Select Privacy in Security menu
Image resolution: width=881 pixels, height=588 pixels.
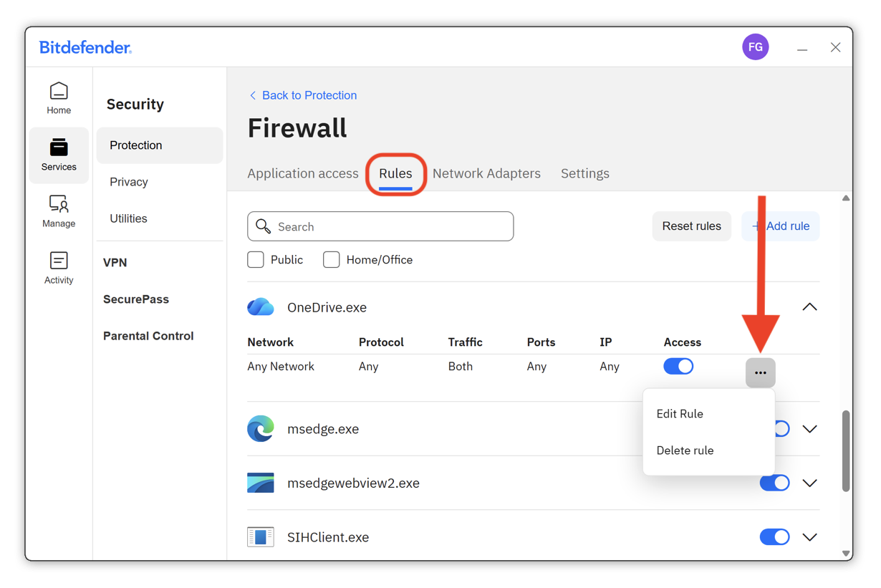129,182
